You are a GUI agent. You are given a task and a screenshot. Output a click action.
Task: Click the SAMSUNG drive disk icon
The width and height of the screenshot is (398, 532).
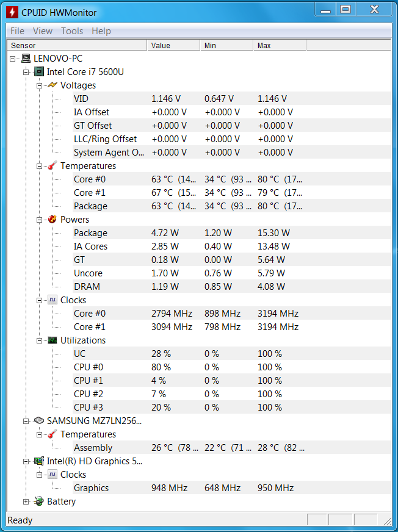tap(39, 421)
